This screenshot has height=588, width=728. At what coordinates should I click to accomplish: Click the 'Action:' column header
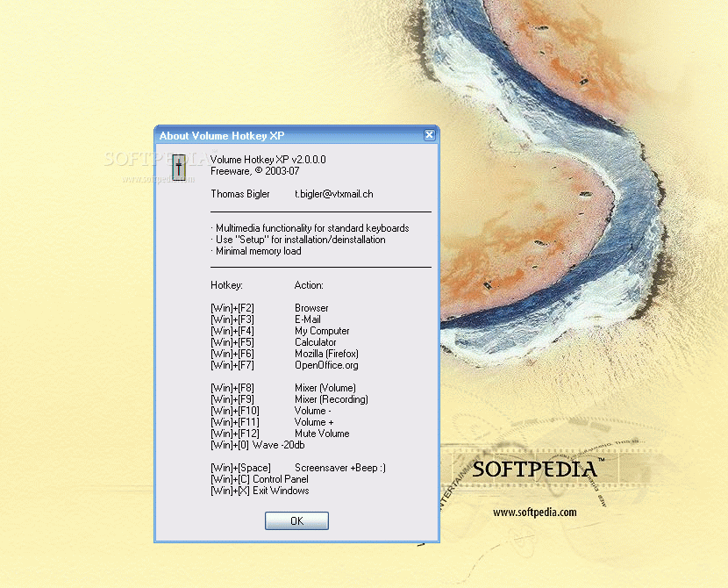[x=309, y=285]
